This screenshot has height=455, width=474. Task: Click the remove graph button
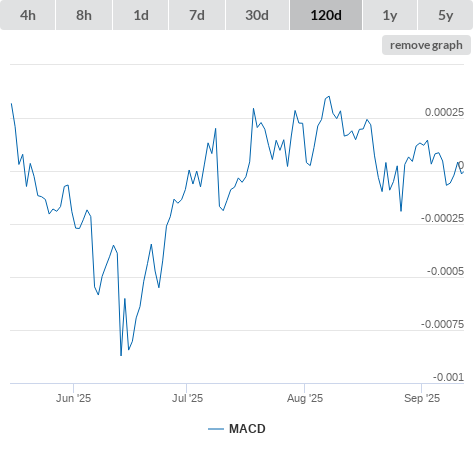pyautogui.click(x=426, y=45)
